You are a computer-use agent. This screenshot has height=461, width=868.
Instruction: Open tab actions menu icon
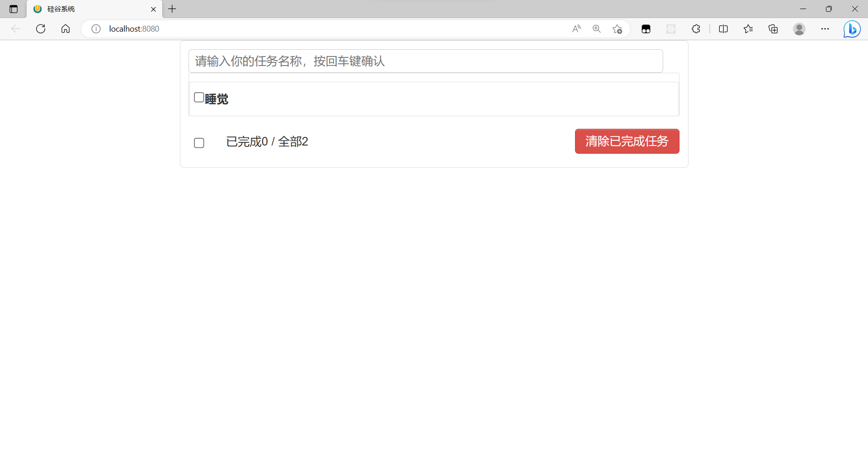tap(14, 9)
